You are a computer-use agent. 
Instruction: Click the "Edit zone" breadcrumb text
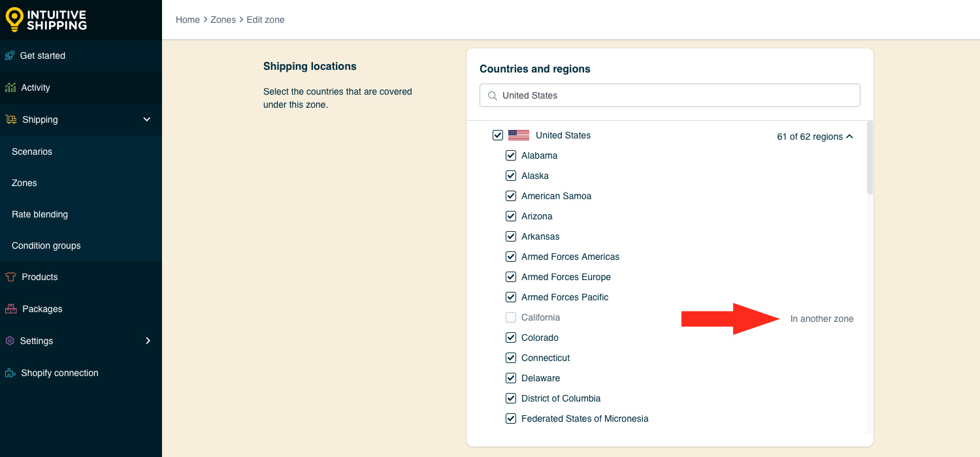265,20
